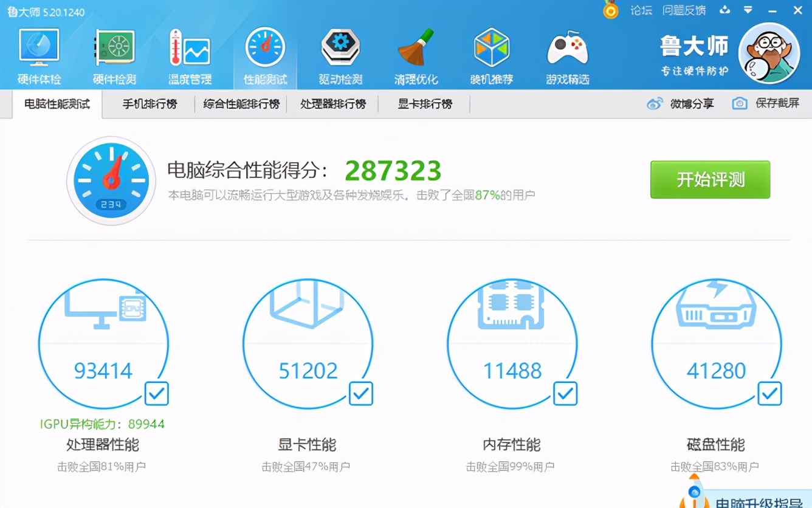Select the 处理器排行榜 processor ranking tab

tap(333, 104)
